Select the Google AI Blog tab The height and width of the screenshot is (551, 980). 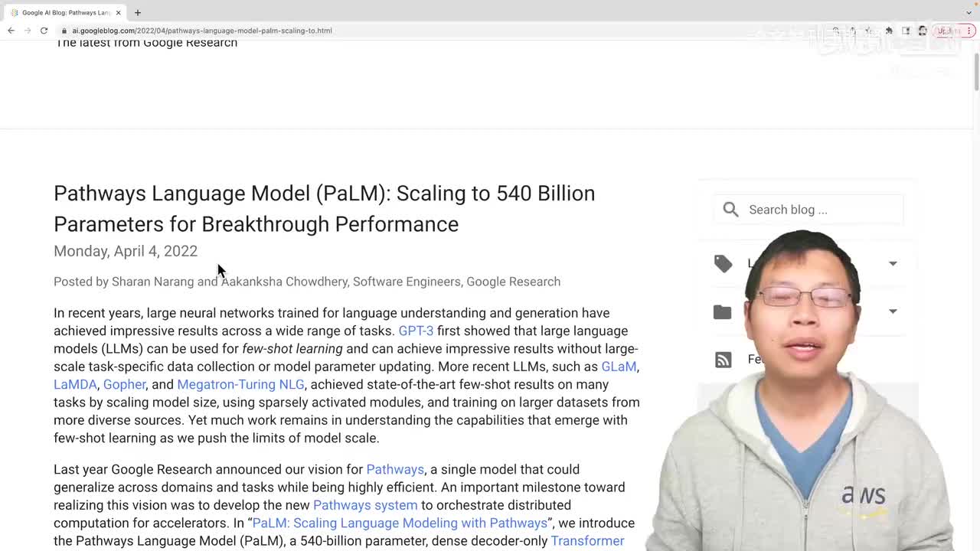(65, 12)
